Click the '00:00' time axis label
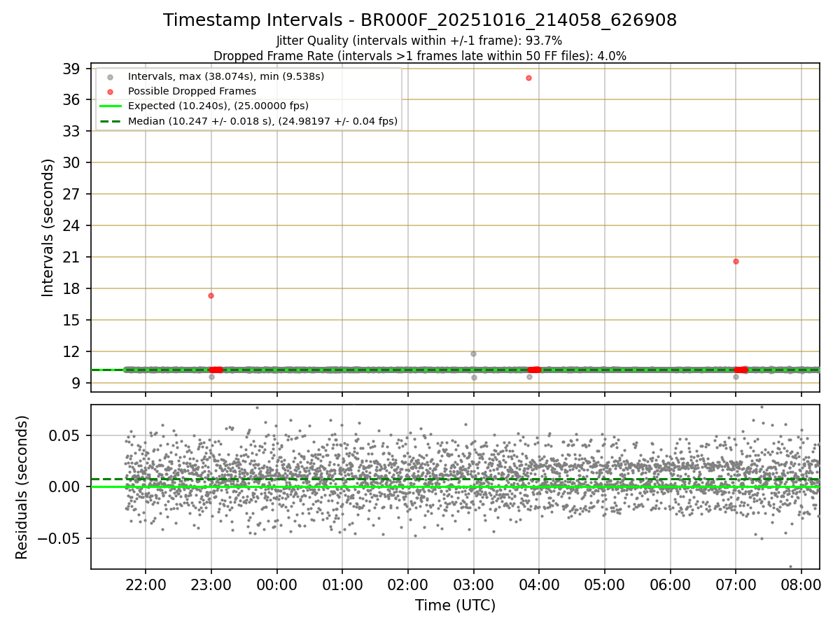 (x=277, y=584)
